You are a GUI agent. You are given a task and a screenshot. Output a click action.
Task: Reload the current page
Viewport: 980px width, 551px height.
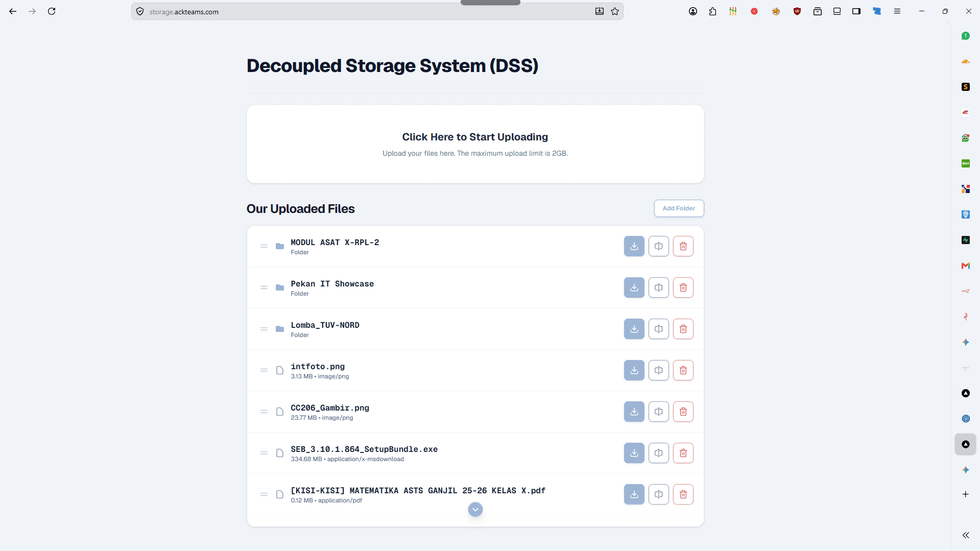click(x=52, y=11)
